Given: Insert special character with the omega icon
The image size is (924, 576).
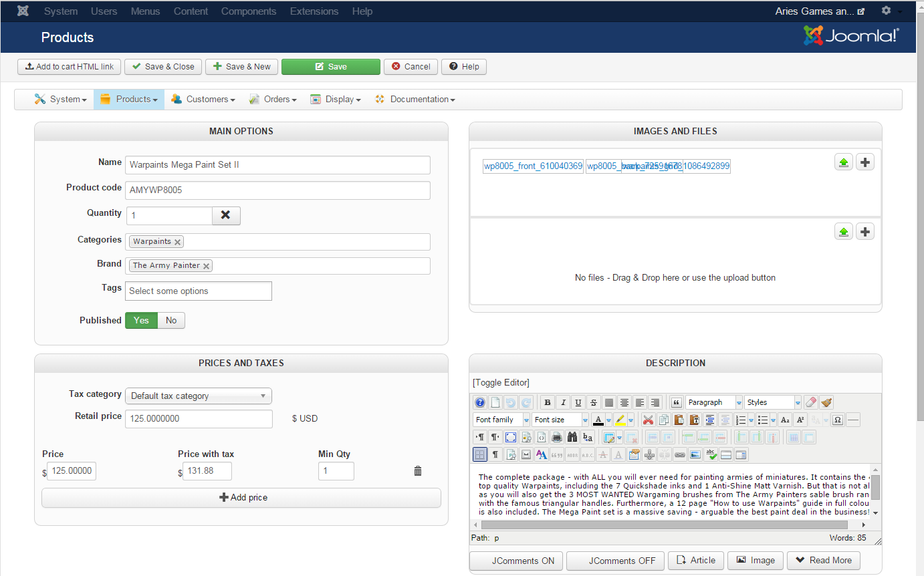Looking at the screenshot, I should tap(837, 420).
